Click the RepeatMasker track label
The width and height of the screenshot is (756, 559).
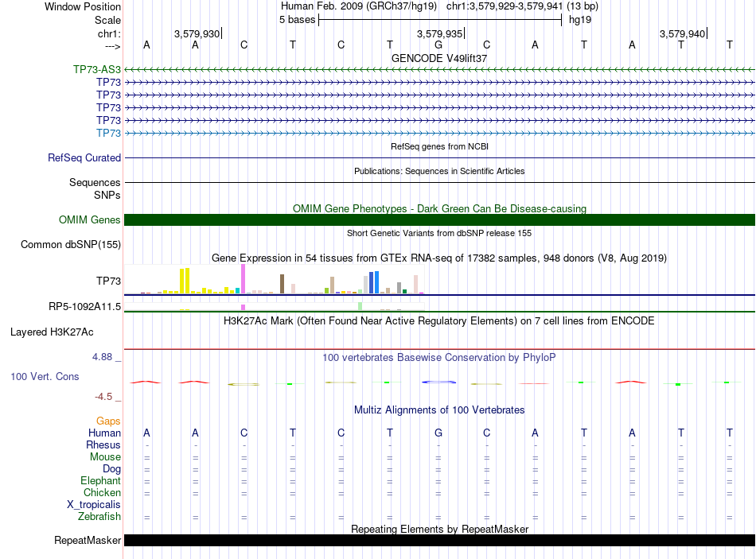click(x=88, y=540)
